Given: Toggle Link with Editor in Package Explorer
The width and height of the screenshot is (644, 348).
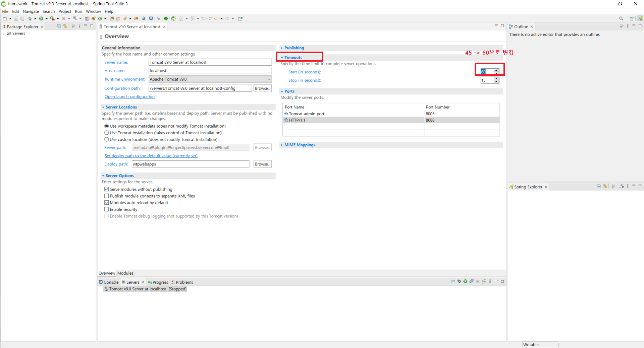Looking at the screenshot, I should pyautogui.click(x=65, y=26).
